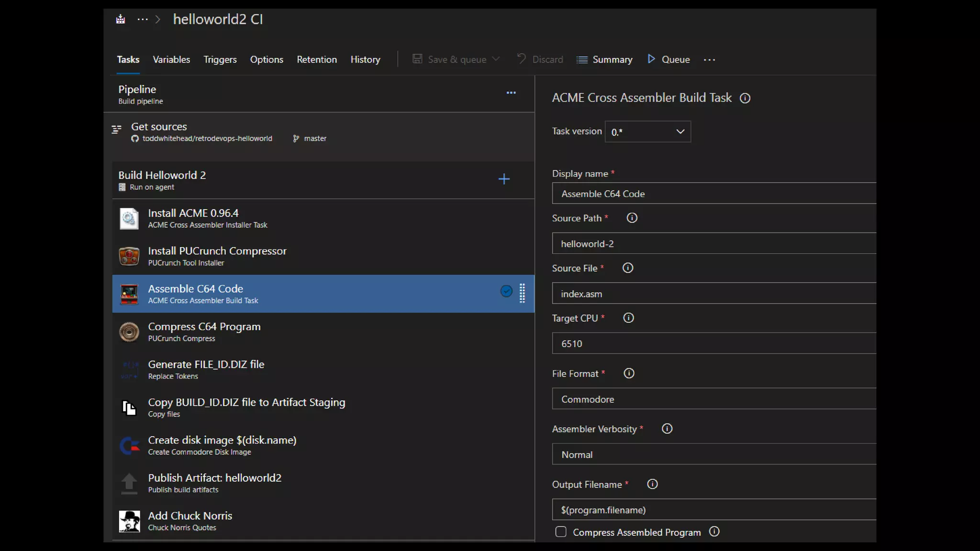Click the info icon next to Target CPU
Viewport: 980px width, 551px height.
(x=628, y=318)
